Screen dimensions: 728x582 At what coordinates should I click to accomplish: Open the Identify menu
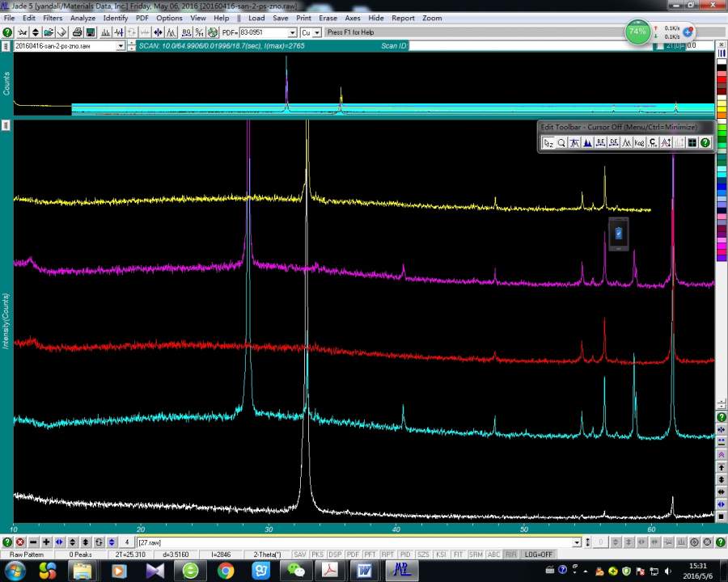116,18
